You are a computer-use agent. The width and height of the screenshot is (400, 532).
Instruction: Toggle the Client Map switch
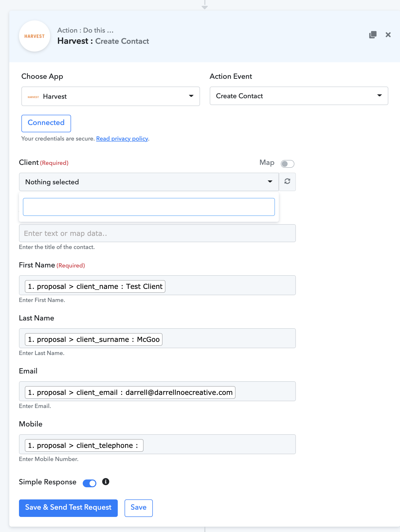coord(287,164)
